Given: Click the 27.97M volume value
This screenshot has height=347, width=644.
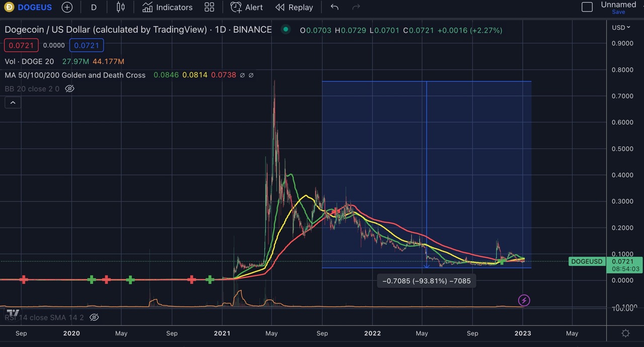Looking at the screenshot, I should pos(75,61).
